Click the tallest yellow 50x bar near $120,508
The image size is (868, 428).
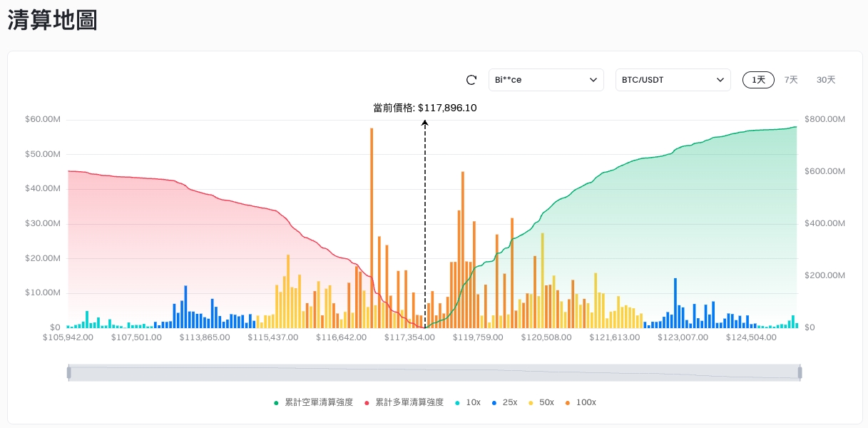coord(543,280)
